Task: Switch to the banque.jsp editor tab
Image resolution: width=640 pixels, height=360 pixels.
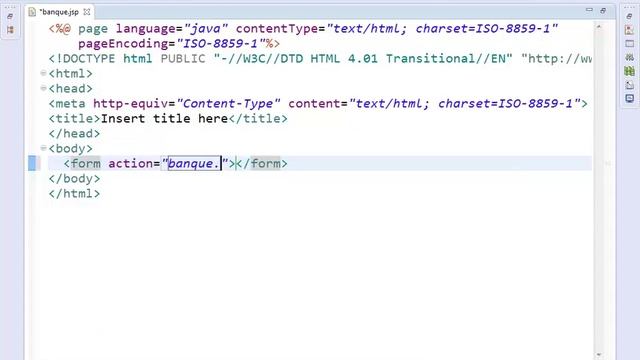Action: tap(60, 12)
